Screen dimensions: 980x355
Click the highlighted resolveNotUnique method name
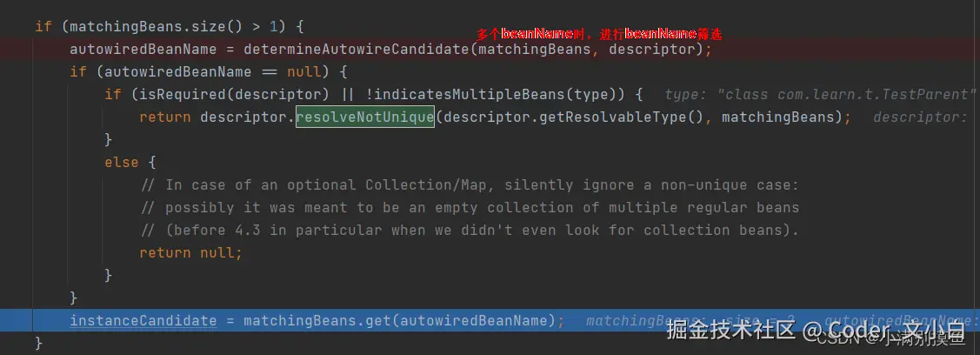365,117
